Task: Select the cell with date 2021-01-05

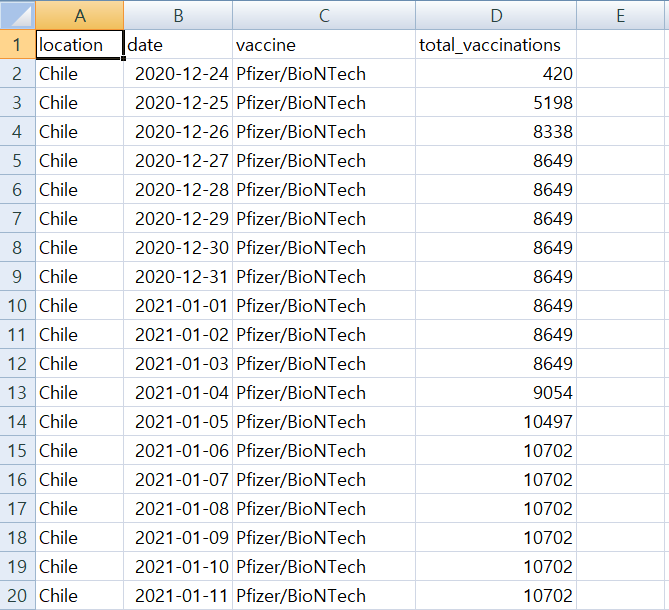Action: [178, 421]
